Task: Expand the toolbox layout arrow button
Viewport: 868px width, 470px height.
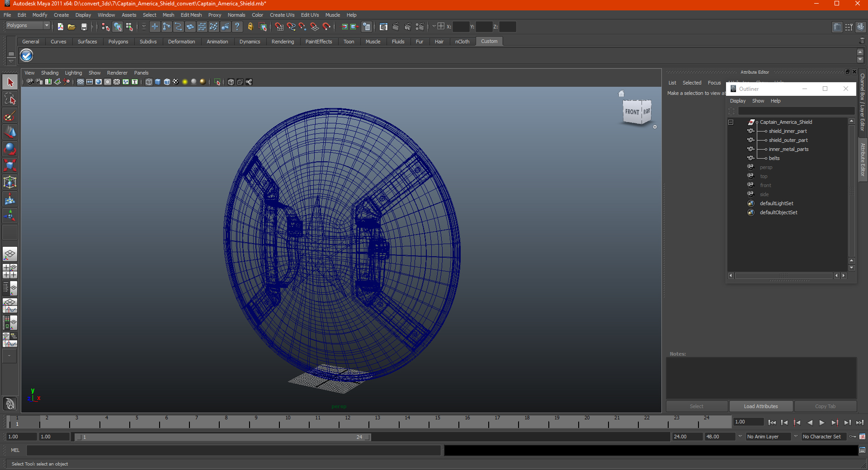Action: 9,356
